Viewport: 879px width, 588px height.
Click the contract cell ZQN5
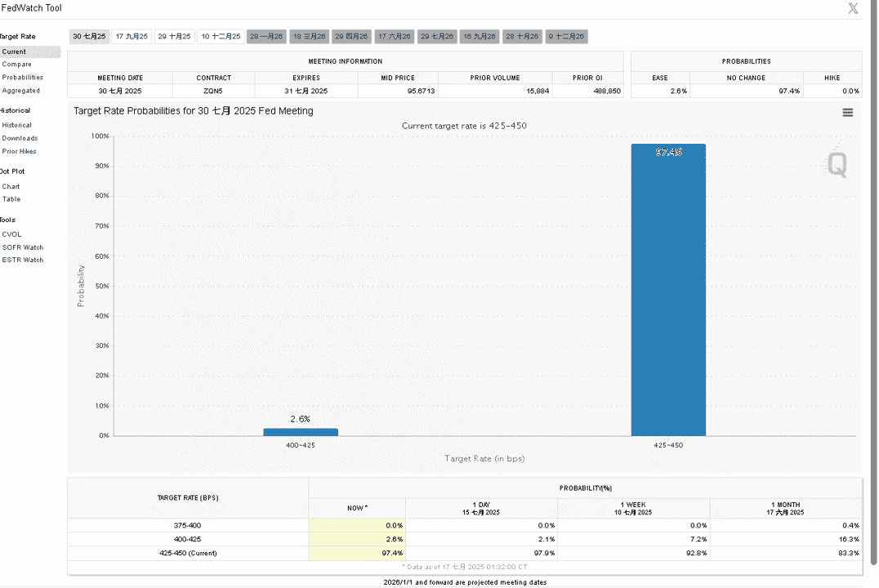[x=213, y=91]
